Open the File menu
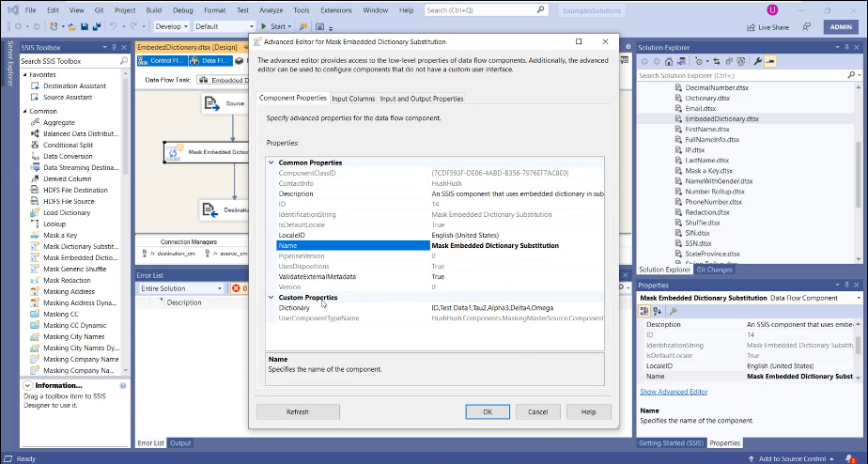This screenshot has width=868, height=464. coord(30,10)
